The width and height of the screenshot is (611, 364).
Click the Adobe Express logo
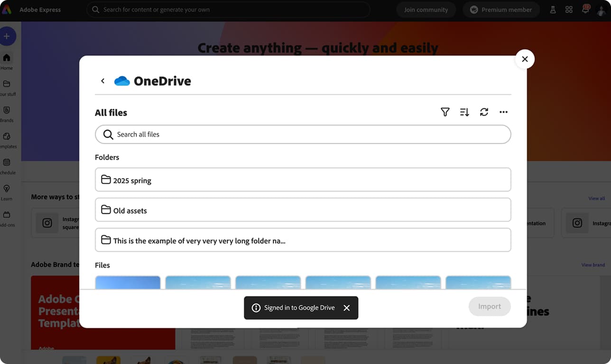click(x=7, y=9)
